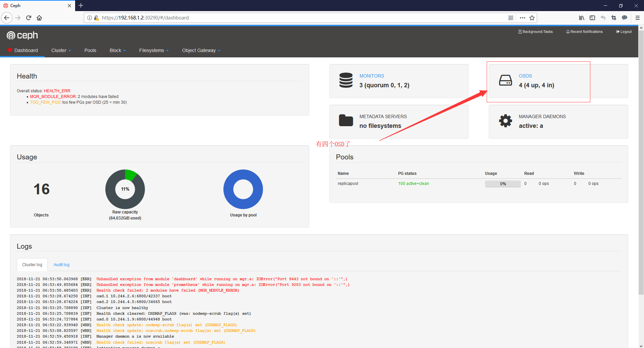644x348 pixels.
Task: Show site information icon in address bar
Action: pos(90,18)
